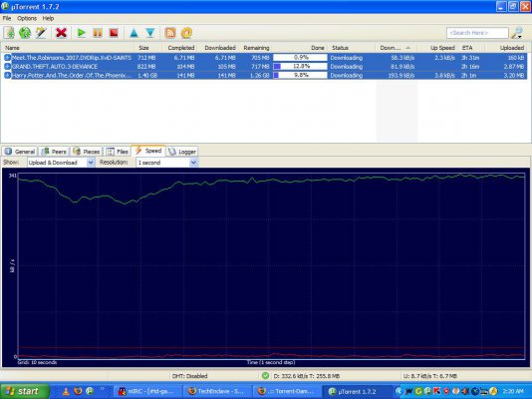Click upload speed U: 8.7 kB/s status
The height and width of the screenshot is (399, 532).
(430, 376)
